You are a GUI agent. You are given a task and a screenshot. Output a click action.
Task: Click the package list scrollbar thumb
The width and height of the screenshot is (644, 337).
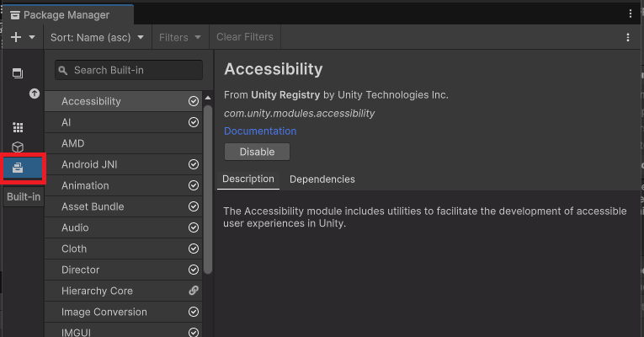coord(208,190)
